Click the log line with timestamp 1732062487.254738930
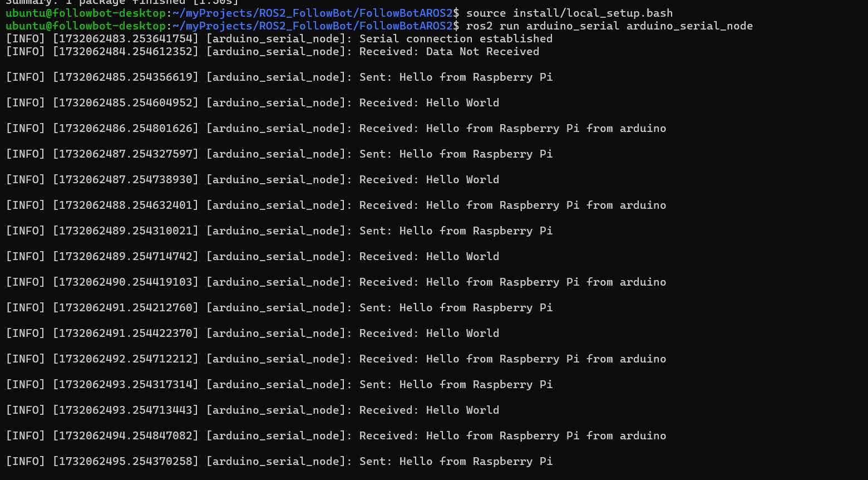This screenshot has height=480, width=868. click(252, 179)
